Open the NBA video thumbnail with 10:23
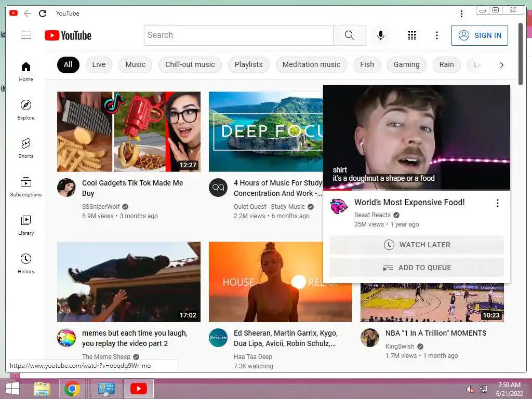Image resolution: width=532 pixels, height=399 pixels. click(432, 302)
